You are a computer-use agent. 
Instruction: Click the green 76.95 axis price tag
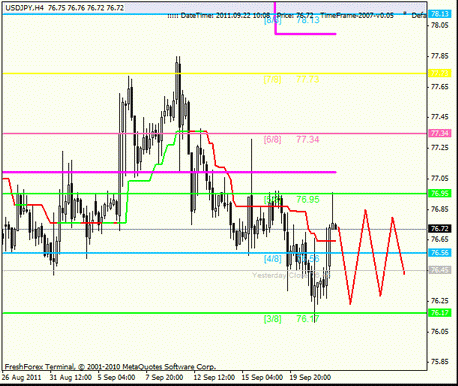point(440,193)
